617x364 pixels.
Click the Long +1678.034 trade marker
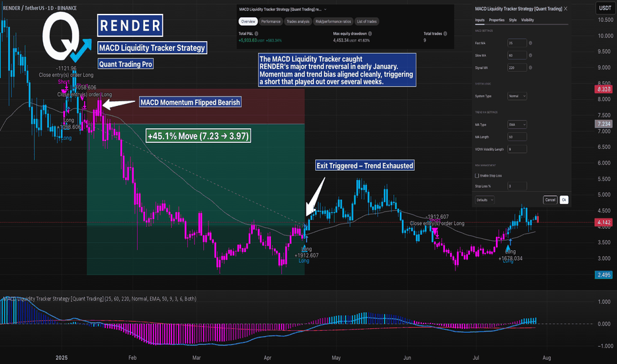pos(510,255)
